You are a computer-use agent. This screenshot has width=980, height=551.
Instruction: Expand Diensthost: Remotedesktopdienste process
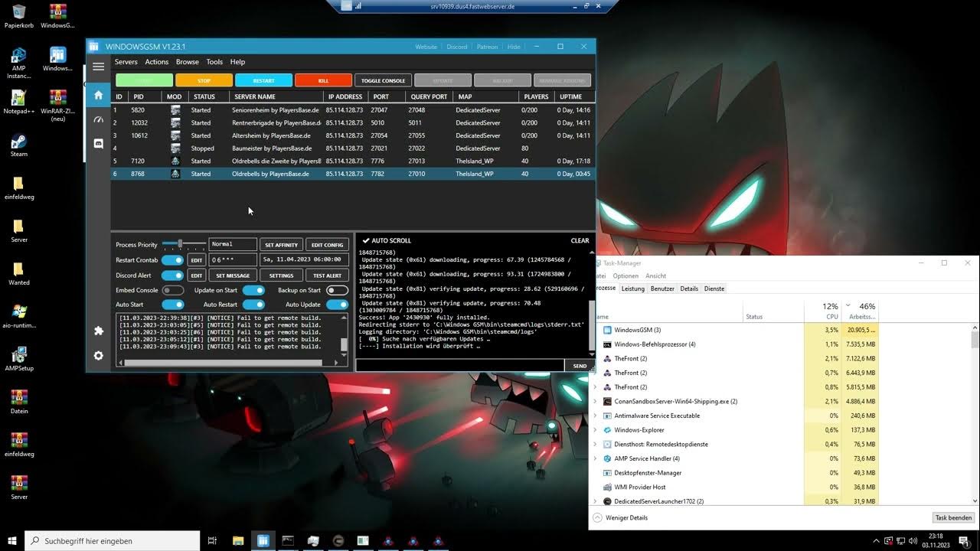pos(596,444)
